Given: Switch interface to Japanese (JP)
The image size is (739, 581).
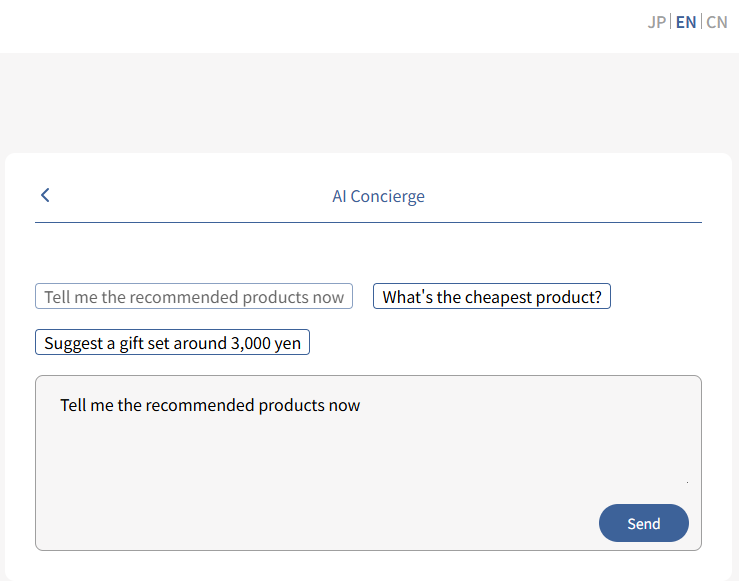Looking at the screenshot, I should coord(657,22).
